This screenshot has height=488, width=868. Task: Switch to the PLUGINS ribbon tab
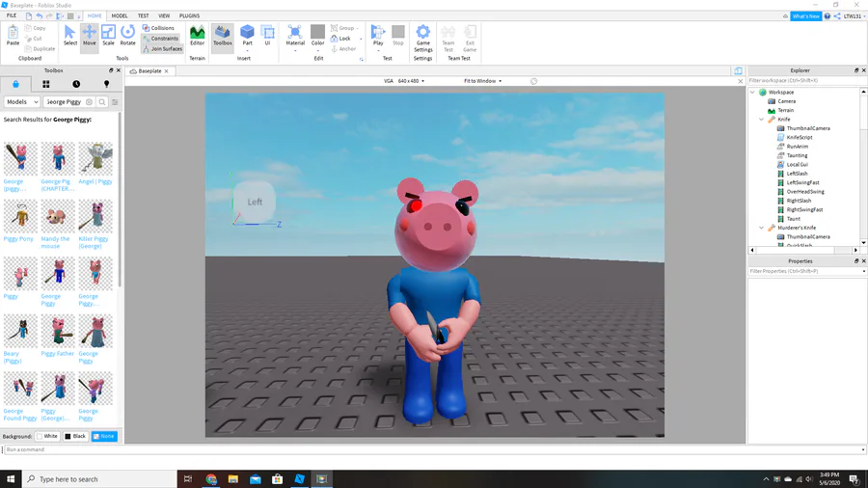click(x=189, y=16)
